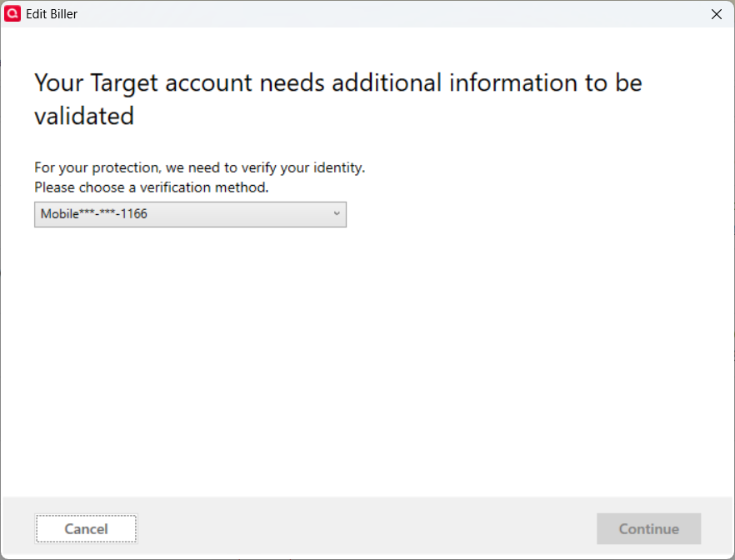Click the 'For your protection' text line

tap(200, 167)
